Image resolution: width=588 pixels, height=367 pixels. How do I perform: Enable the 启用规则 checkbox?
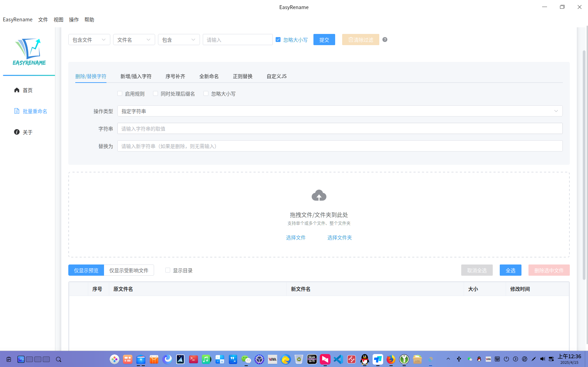(120, 93)
